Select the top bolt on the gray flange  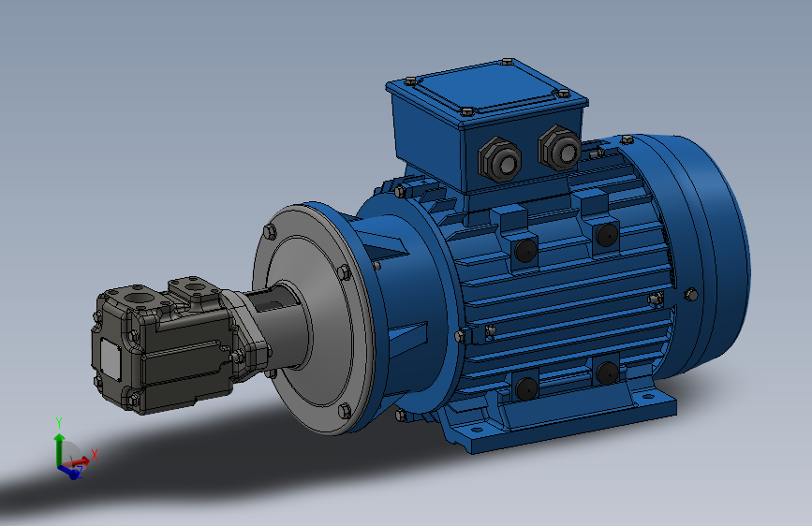click(x=270, y=231)
